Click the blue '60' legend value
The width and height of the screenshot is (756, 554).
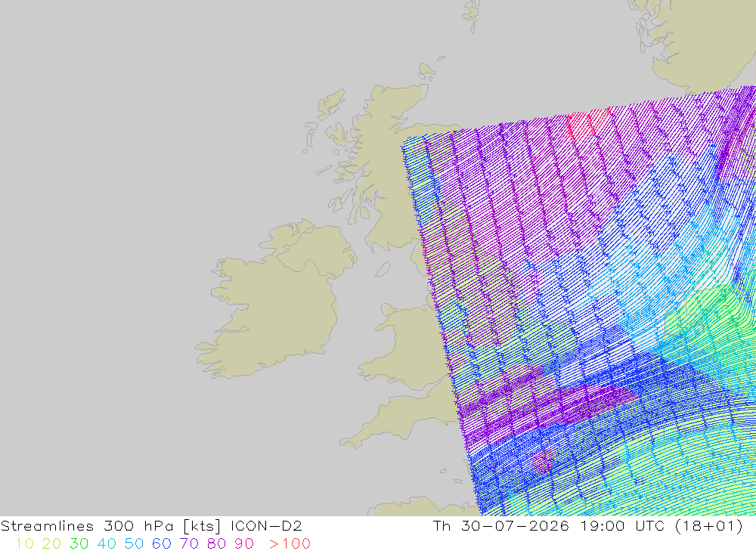click(x=162, y=543)
